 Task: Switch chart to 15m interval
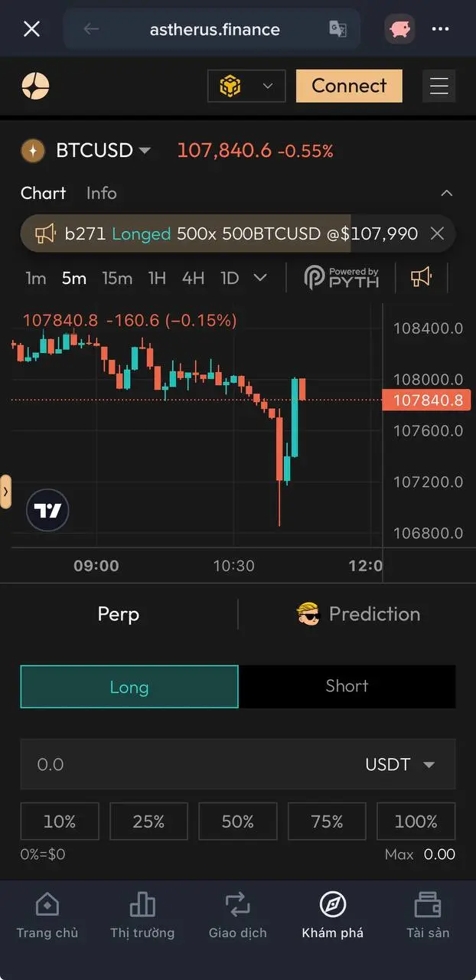point(117,278)
